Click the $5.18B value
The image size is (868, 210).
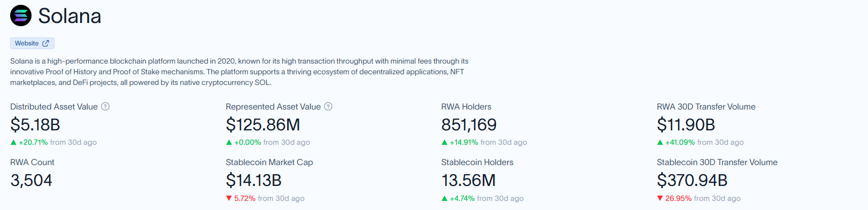35,125
